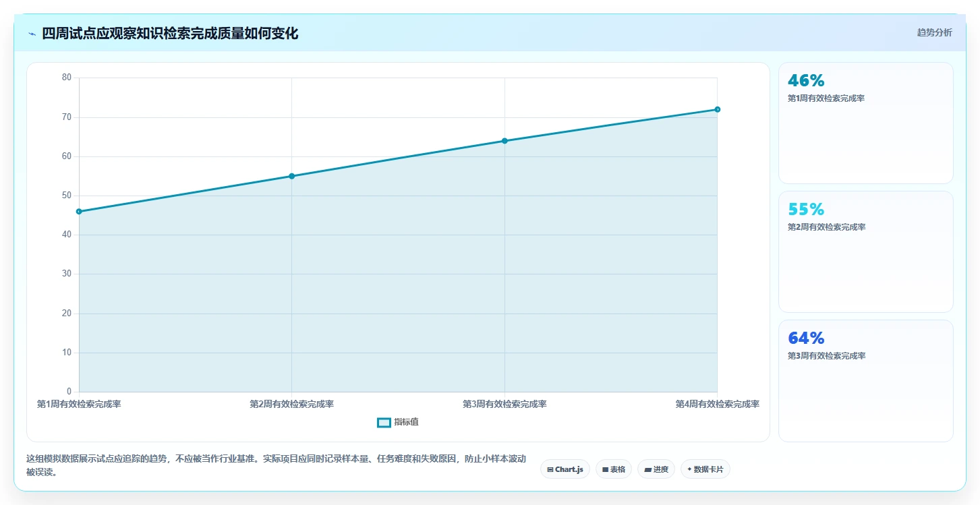Click the week 1 data point at 46
Screen dimensions: 980x505
pos(79,212)
